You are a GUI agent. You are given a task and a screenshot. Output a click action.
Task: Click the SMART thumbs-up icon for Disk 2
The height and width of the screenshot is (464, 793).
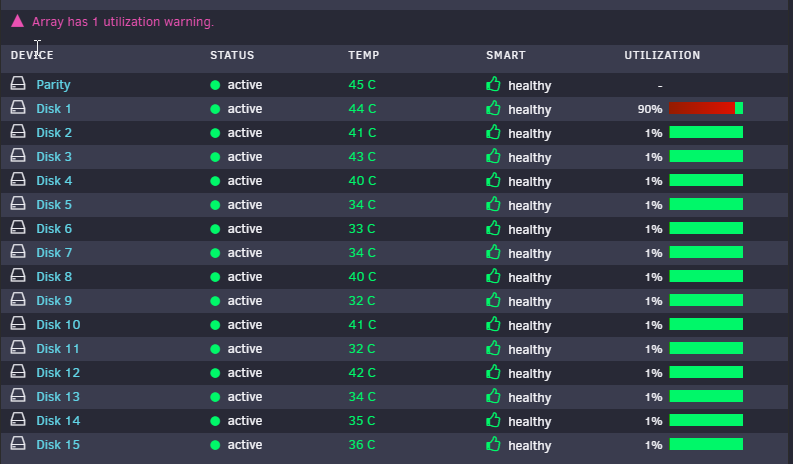[493, 132]
